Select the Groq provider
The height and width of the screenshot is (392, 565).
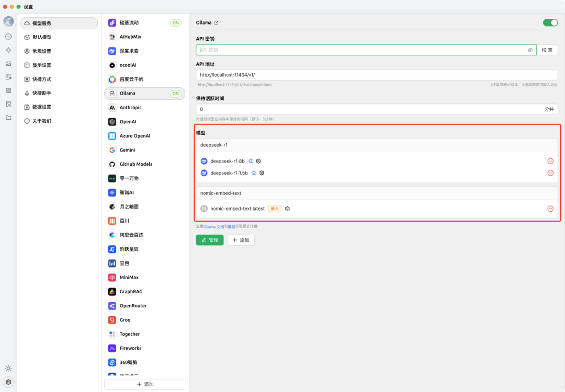(x=144, y=320)
